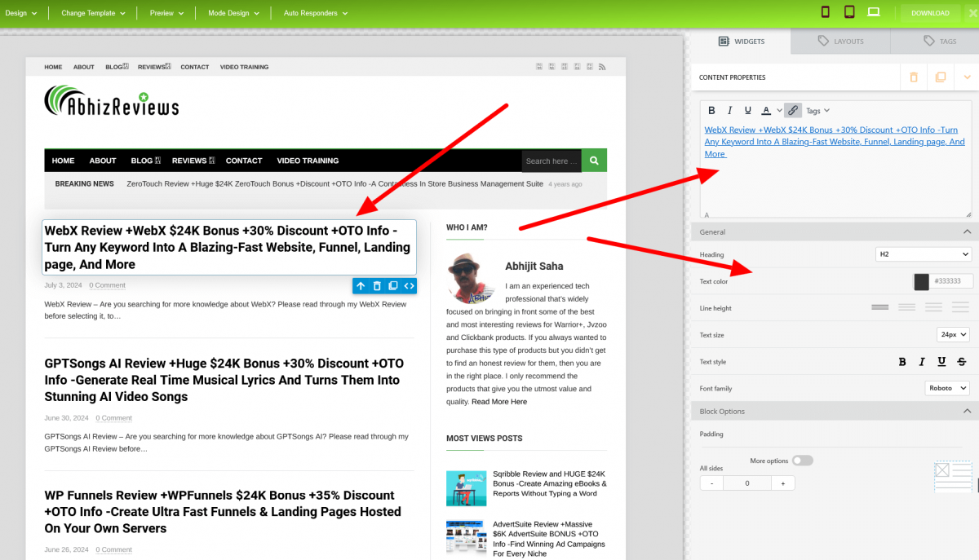
Task: Open GPTSongs AI Review post title
Action: [x=224, y=380]
